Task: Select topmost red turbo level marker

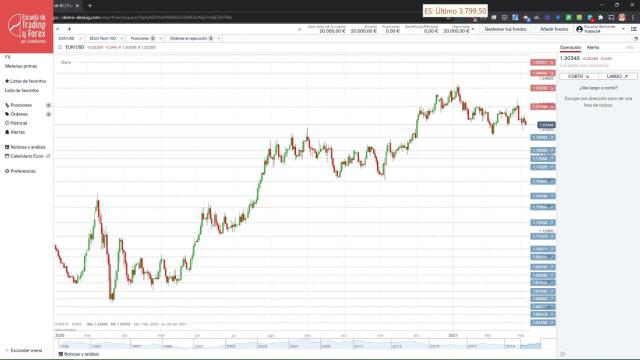Action: tap(543, 62)
